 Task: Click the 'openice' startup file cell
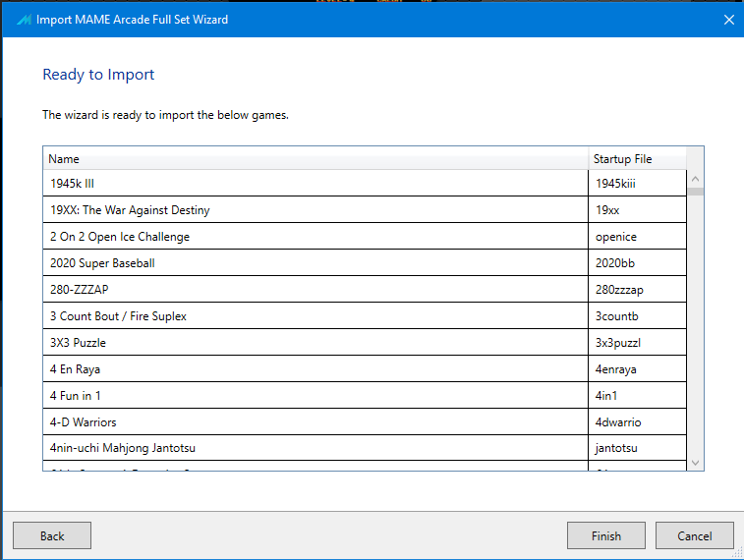click(x=637, y=237)
